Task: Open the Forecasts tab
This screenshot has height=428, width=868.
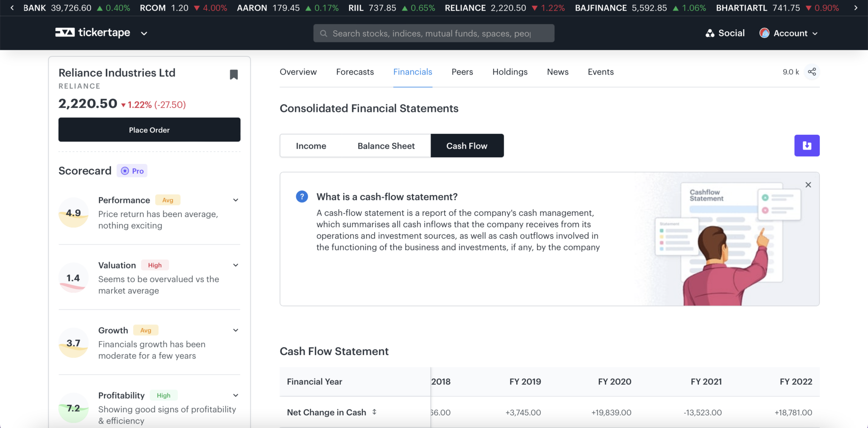Action: click(x=355, y=72)
